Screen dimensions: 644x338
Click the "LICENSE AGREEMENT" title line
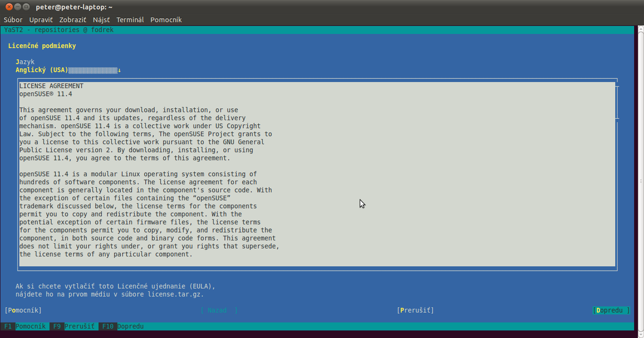(x=51, y=86)
